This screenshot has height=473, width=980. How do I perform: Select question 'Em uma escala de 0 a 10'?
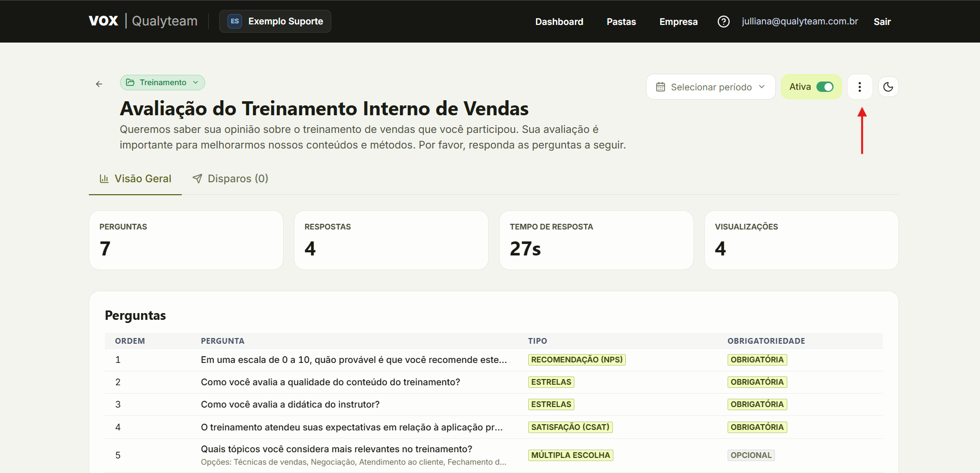coord(354,360)
